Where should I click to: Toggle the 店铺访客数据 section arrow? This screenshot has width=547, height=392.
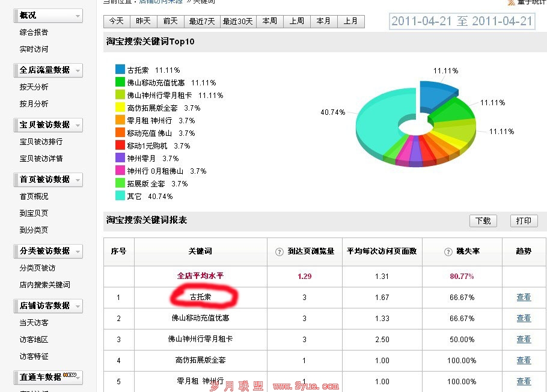(x=78, y=307)
